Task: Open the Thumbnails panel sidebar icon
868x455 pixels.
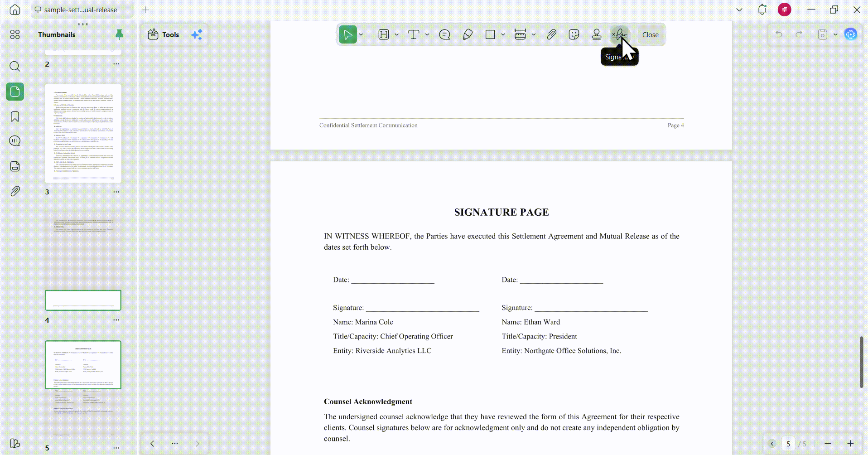Action: 15,92
